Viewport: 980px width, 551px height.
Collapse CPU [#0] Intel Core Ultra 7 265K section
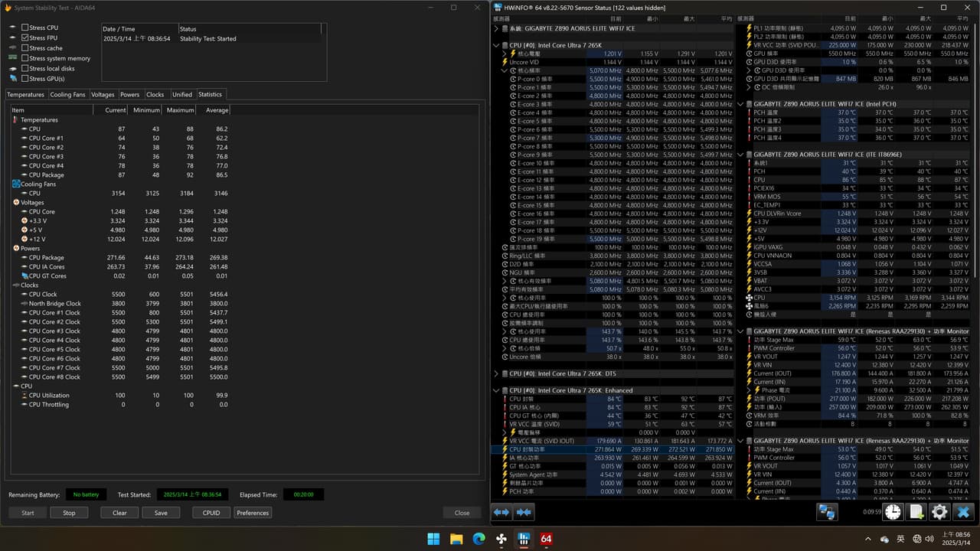pos(497,45)
